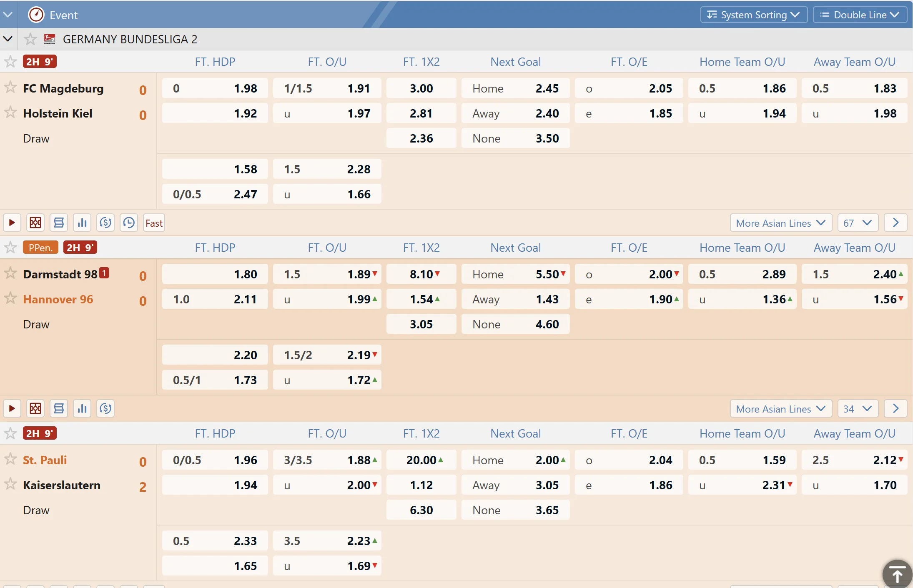Image resolution: width=913 pixels, height=588 pixels.
Task: Expand More Asian Lines for Magdeburg match
Action: pyautogui.click(x=781, y=223)
